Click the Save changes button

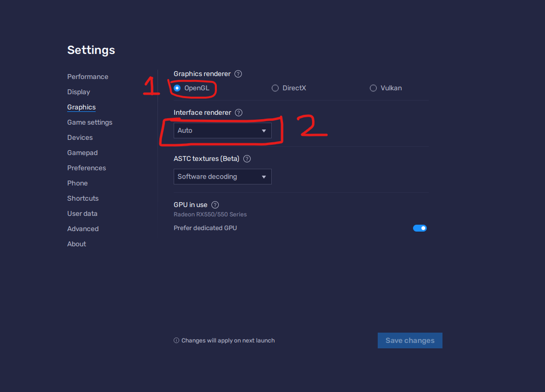click(410, 340)
